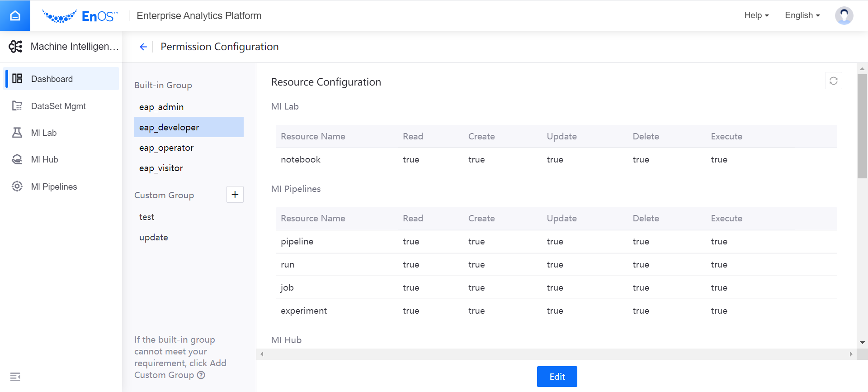This screenshot has width=868, height=392.
Task: Click the Custom Group label
Action: click(x=164, y=195)
